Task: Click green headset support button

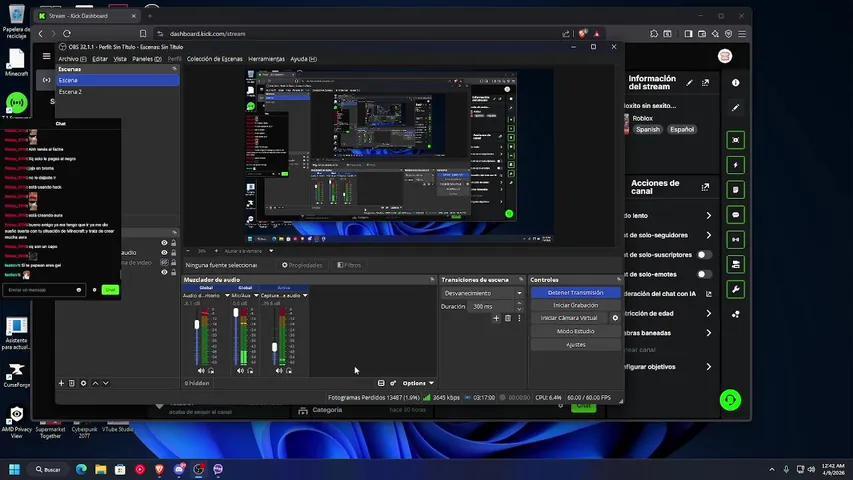Action: click(x=730, y=400)
